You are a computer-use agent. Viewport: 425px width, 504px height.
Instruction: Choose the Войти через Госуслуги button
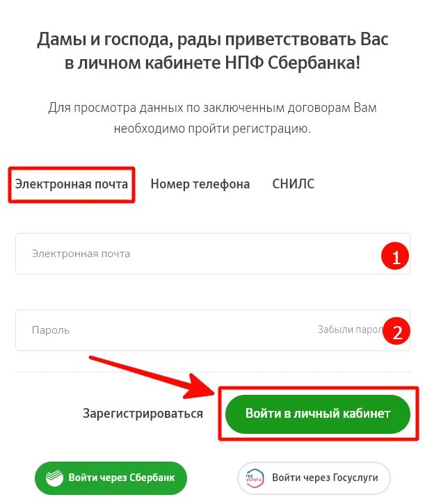[314, 478]
